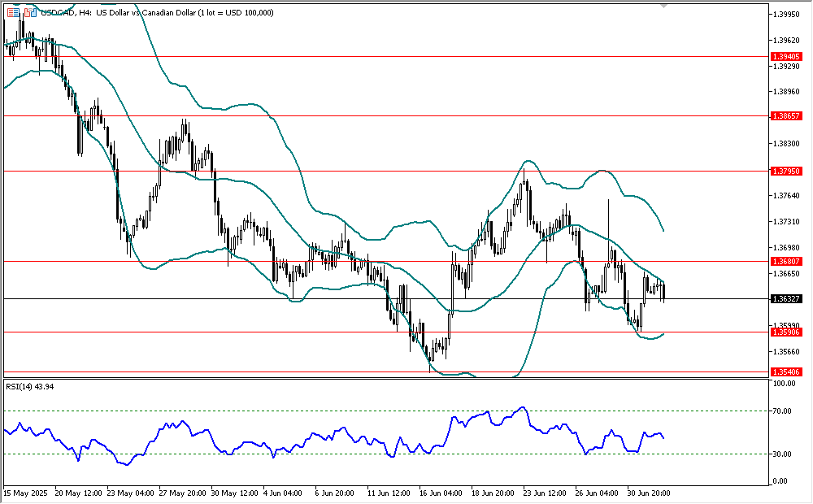This screenshot has height=504, width=813.
Task: Click the RSI(14) 43.94 indicator label
Action: tap(29, 386)
